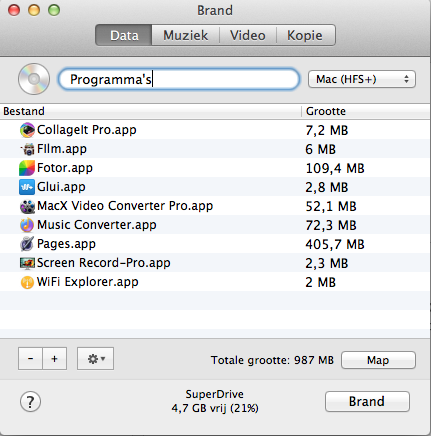Switch to the Muziek tab
This screenshot has width=431, height=436.
pyautogui.click(x=186, y=35)
